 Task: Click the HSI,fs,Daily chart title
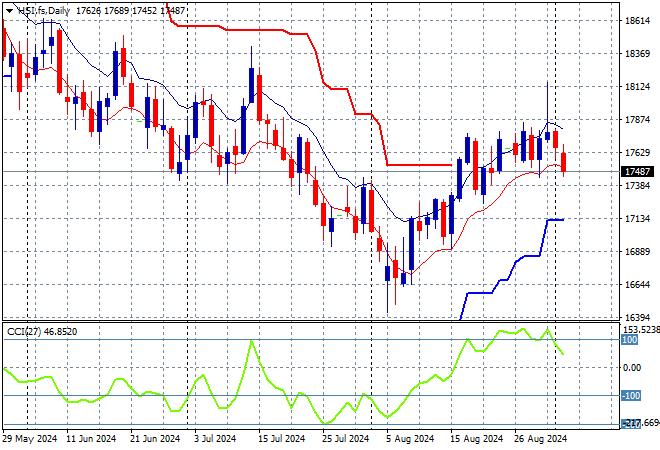pos(45,10)
